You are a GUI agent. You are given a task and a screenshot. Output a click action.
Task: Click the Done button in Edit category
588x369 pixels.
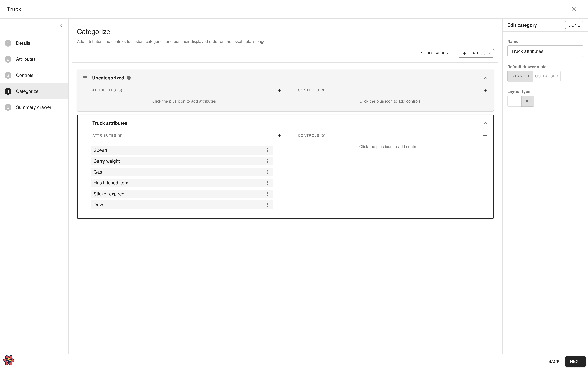574,25
